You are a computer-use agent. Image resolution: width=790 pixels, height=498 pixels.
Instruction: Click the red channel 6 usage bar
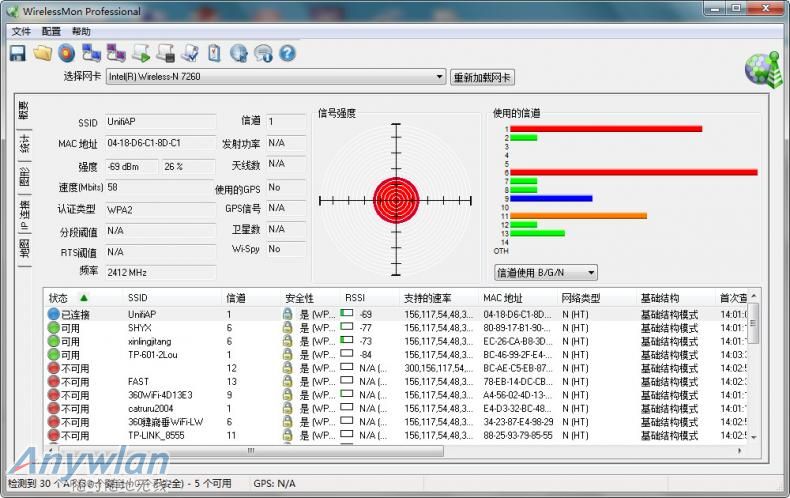click(632, 172)
